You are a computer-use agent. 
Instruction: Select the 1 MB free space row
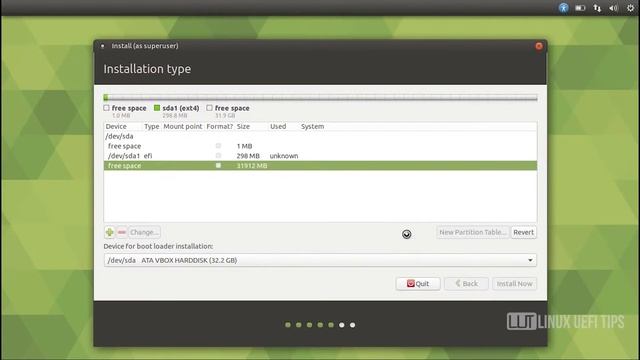[320, 146]
